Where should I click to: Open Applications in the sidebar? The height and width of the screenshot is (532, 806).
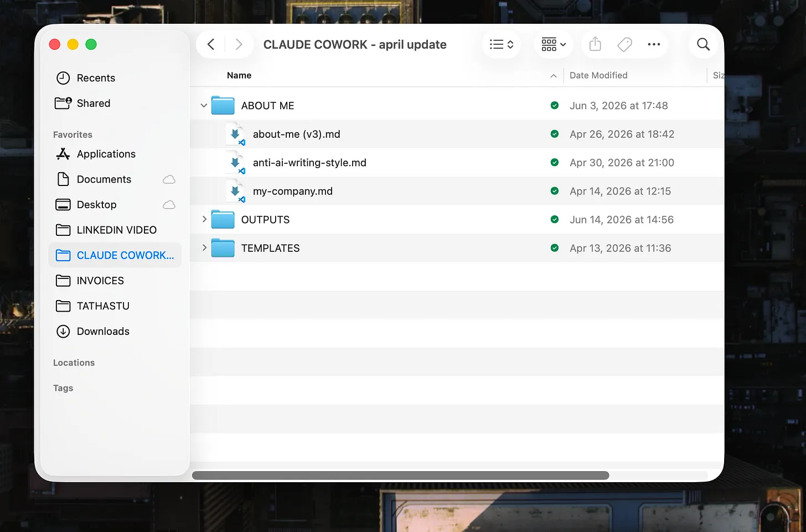[115, 154]
